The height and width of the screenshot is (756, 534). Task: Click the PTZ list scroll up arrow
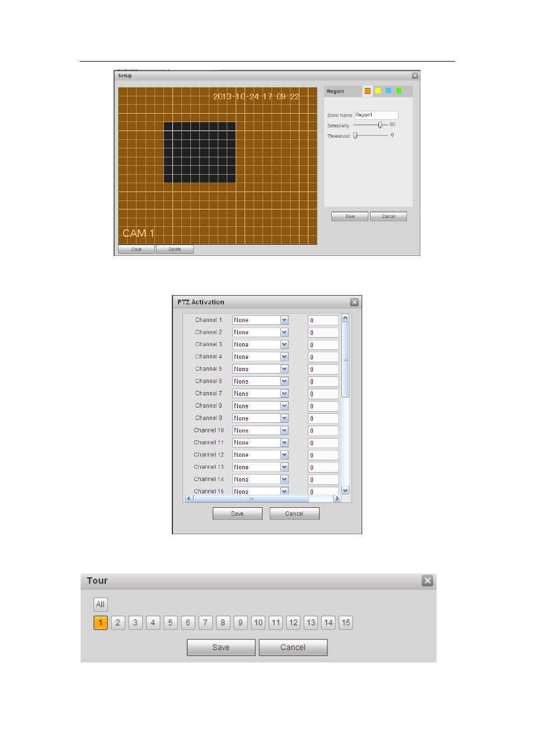click(x=345, y=318)
